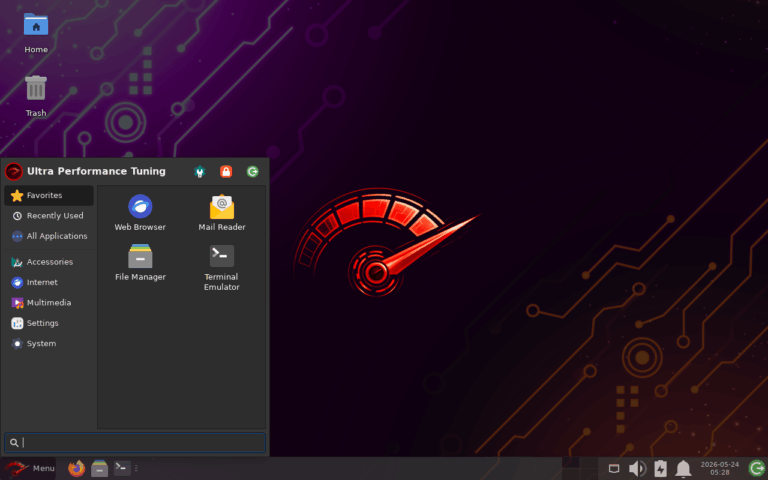Select the Recently Used category
768x480 pixels.
pos(49,216)
